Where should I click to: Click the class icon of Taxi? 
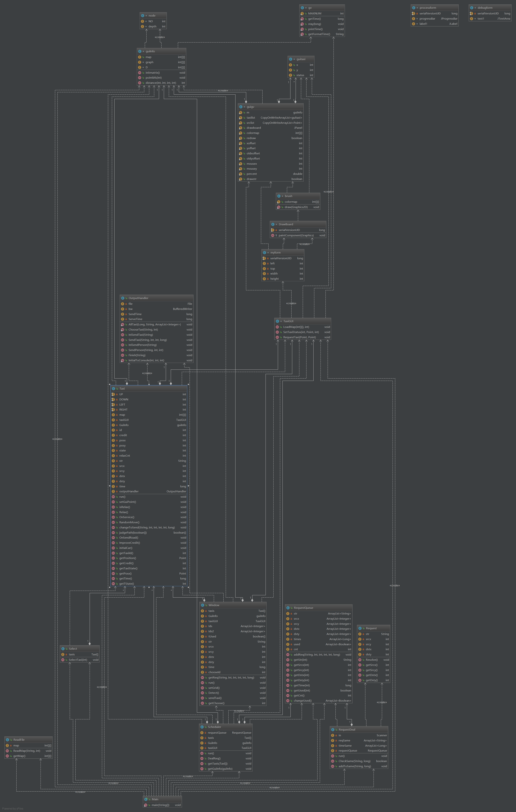(113, 388)
